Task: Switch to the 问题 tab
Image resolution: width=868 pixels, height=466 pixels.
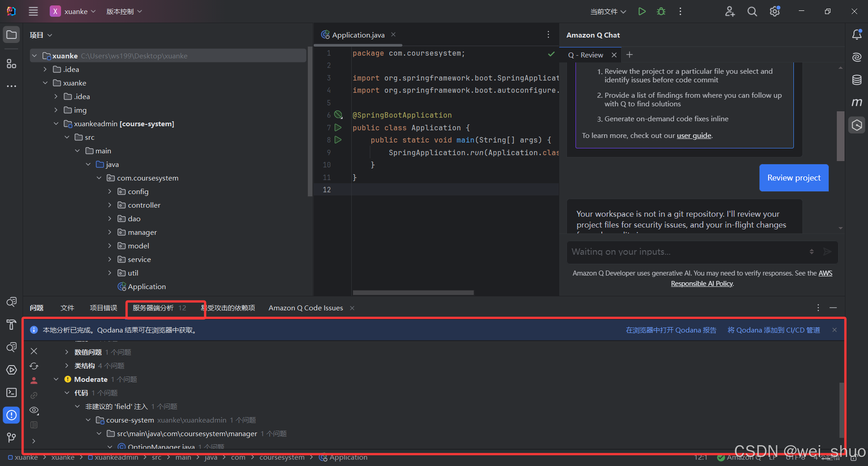Action: click(37, 308)
